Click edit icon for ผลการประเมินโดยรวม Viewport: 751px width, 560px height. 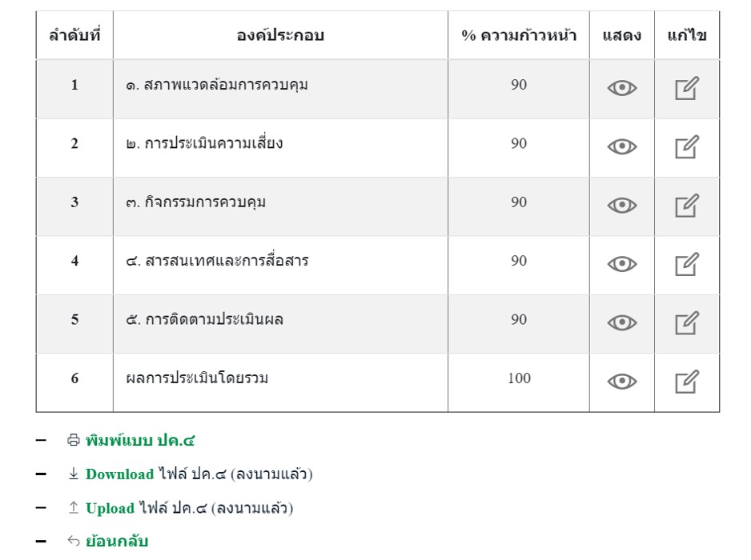[x=686, y=382]
